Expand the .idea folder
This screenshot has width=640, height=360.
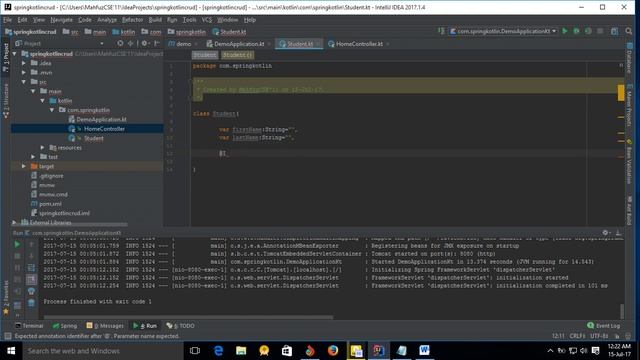coord(24,63)
